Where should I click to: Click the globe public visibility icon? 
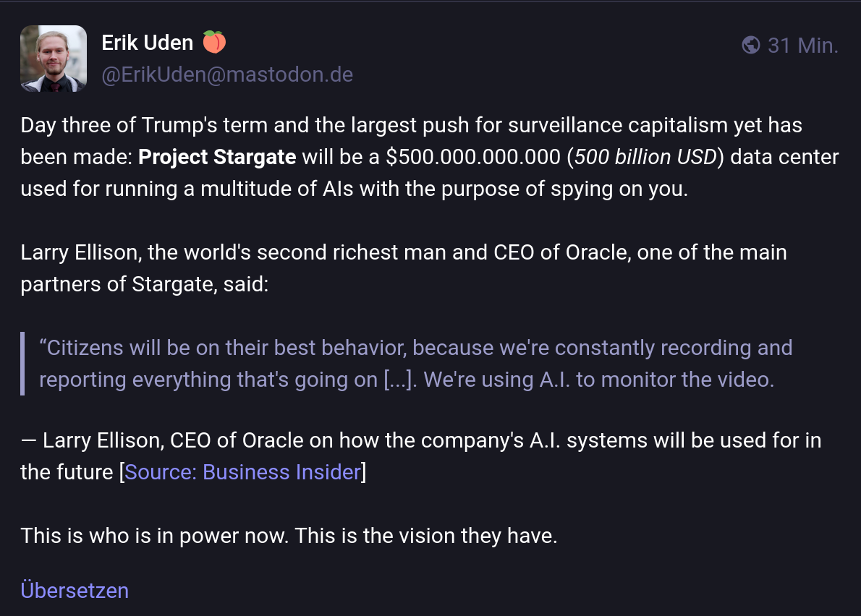pos(750,45)
